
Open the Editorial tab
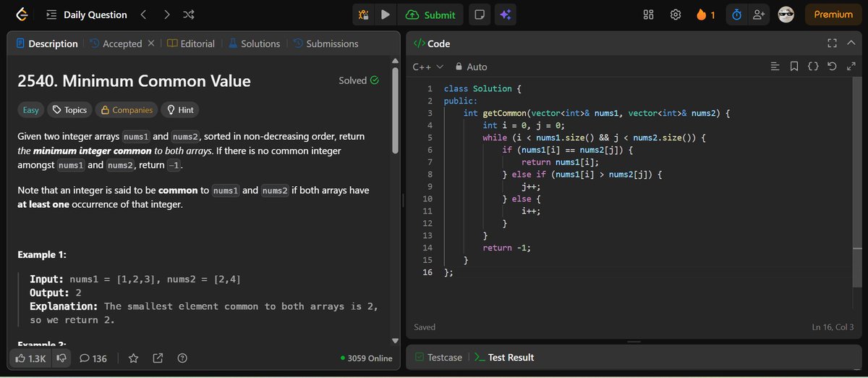[191, 43]
